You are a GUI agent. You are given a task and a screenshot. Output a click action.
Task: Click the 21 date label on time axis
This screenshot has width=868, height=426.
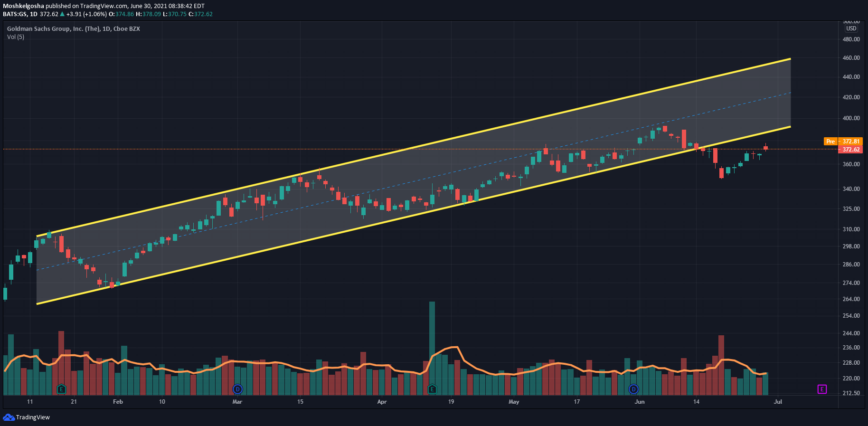click(x=74, y=402)
